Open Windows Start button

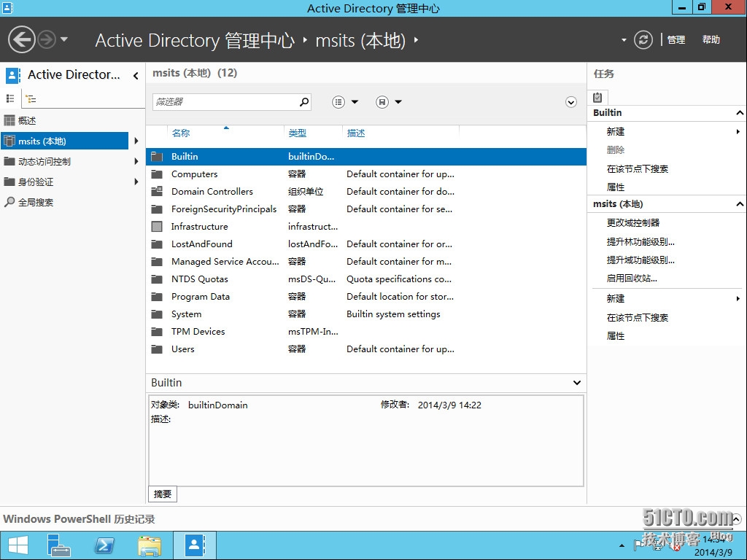click(x=18, y=545)
